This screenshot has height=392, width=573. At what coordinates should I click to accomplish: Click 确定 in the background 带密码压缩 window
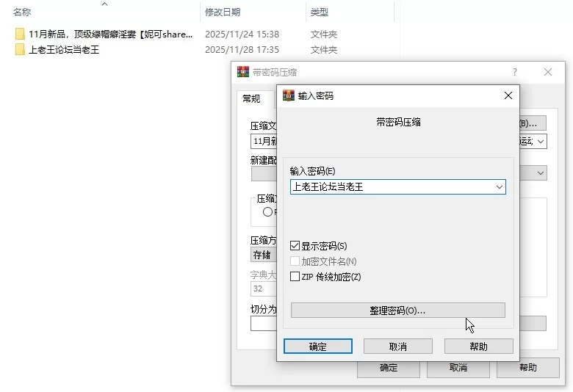click(x=389, y=369)
